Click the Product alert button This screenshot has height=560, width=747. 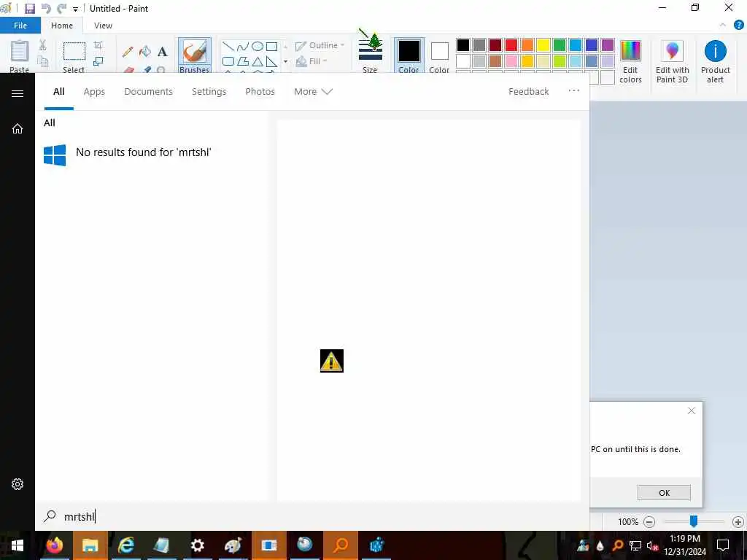point(715,61)
